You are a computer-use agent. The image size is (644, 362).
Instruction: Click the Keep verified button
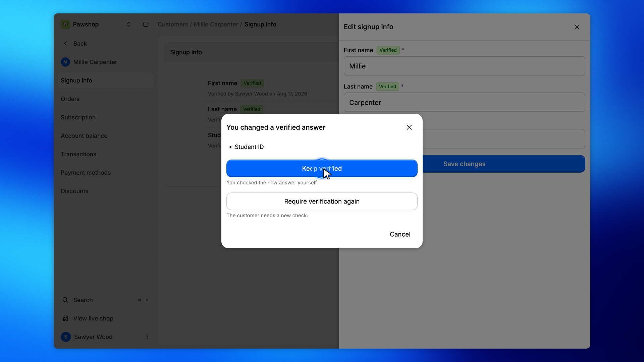tap(322, 168)
